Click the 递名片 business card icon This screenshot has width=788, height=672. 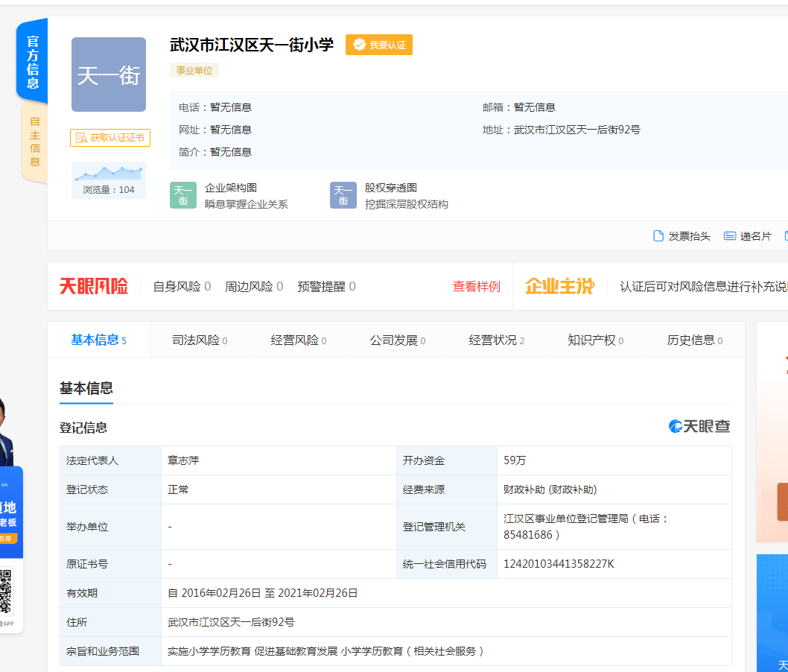tap(730, 236)
